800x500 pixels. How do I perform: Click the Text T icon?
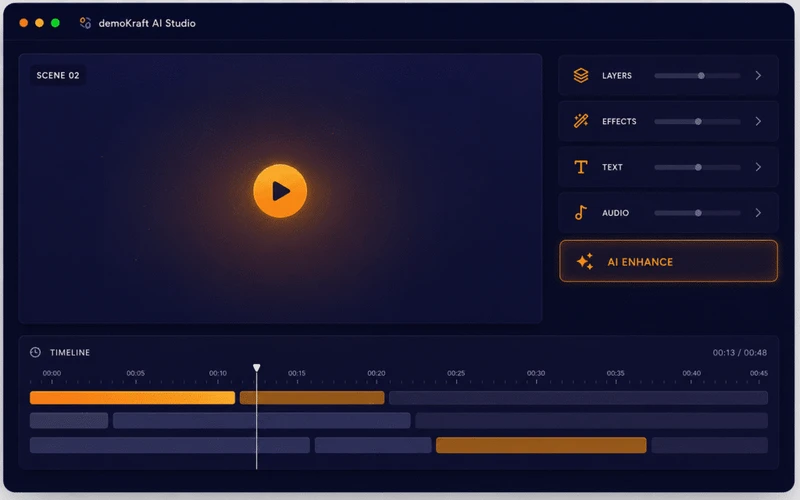tap(581, 167)
